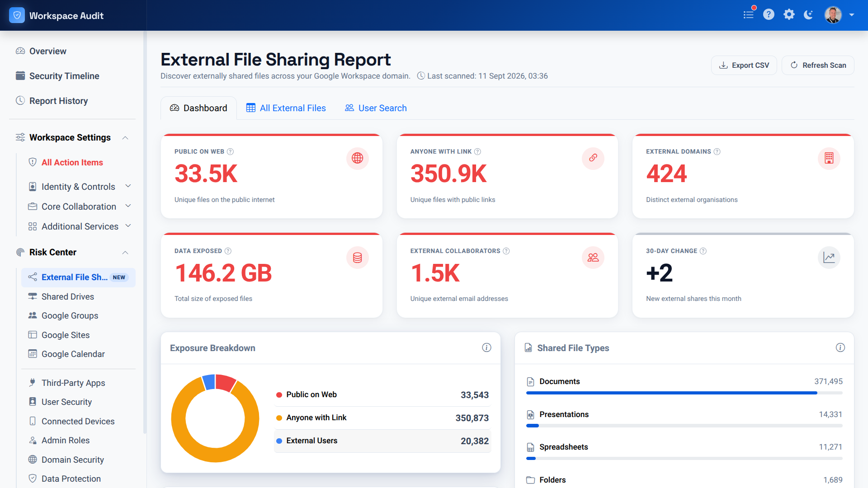This screenshot has height=488, width=868.
Task: Click the 146.2 GB data exposed value
Action: coord(223,273)
